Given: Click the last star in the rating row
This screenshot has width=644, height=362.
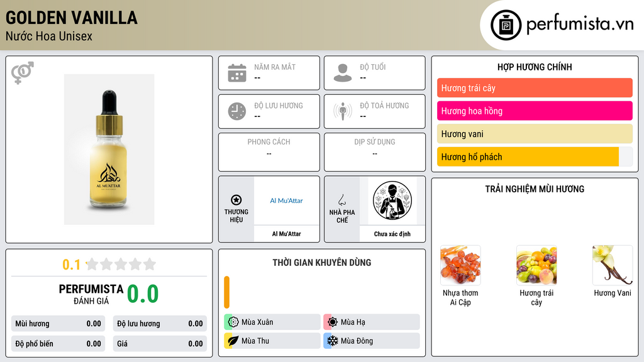Looking at the screenshot, I should coord(150,264).
